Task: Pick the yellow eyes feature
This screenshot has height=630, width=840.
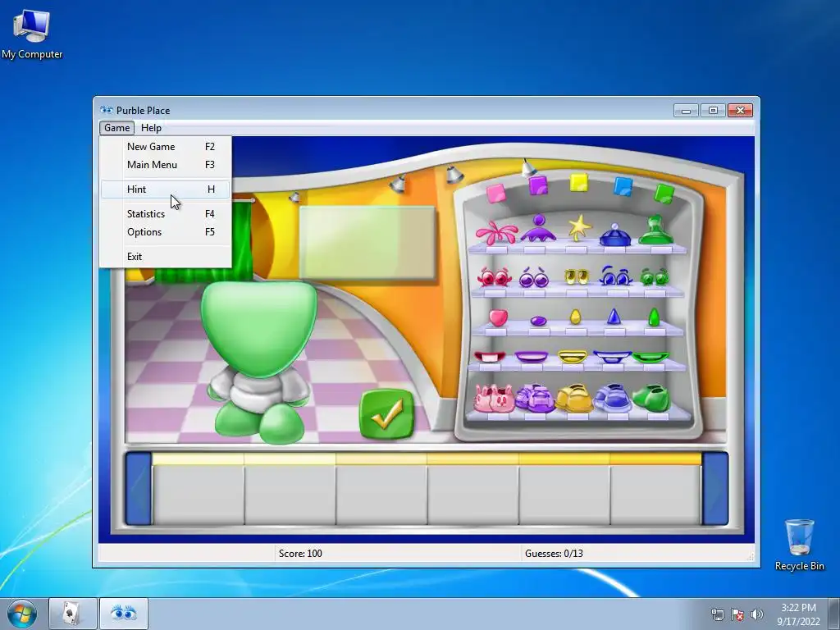Action: click(577, 276)
